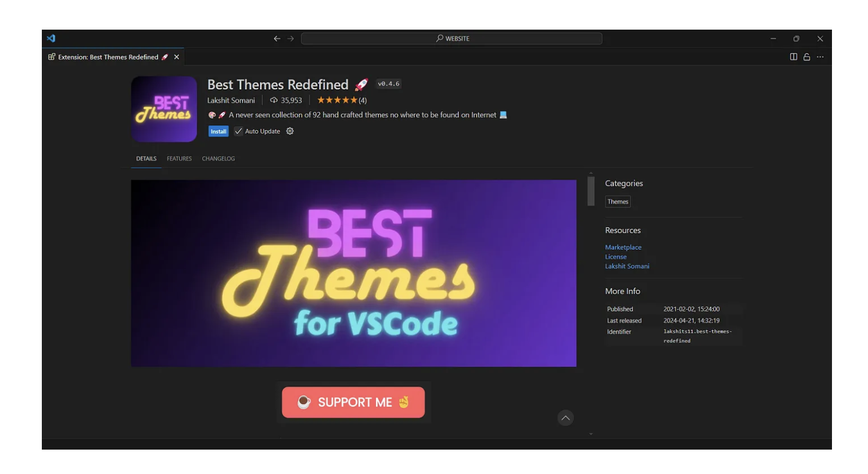The image size is (868, 474).
Task: Select the Themes category tag
Action: click(618, 202)
